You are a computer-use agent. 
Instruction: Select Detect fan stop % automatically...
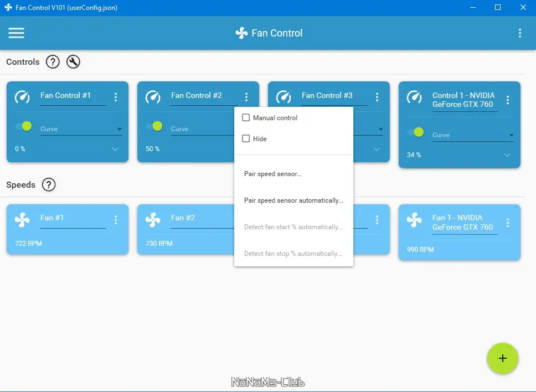pyautogui.click(x=293, y=254)
